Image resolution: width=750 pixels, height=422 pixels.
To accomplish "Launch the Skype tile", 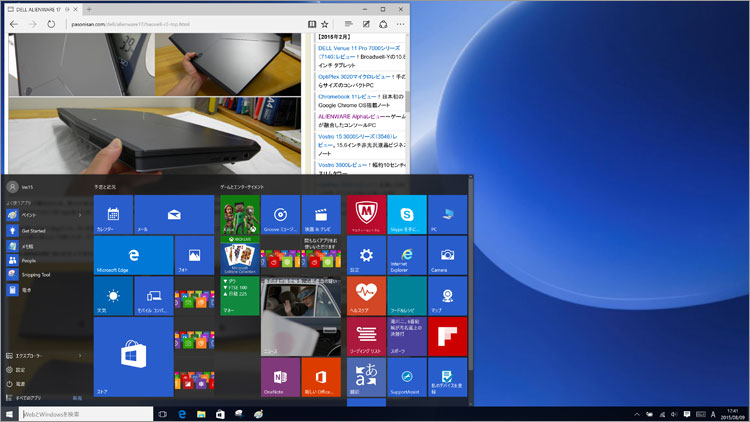I will pyautogui.click(x=407, y=214).
